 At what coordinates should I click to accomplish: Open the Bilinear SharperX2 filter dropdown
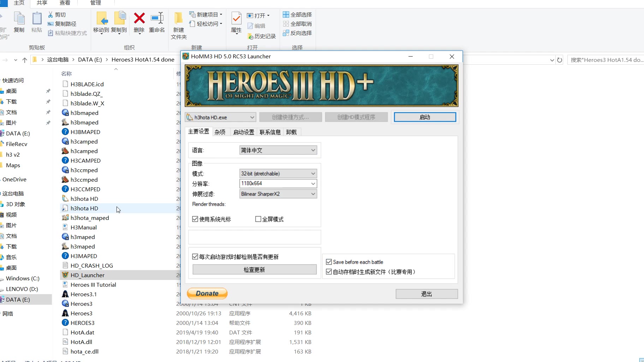(278, 194)
